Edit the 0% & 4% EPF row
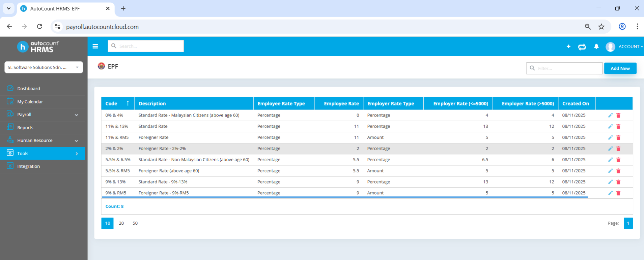 610,115
